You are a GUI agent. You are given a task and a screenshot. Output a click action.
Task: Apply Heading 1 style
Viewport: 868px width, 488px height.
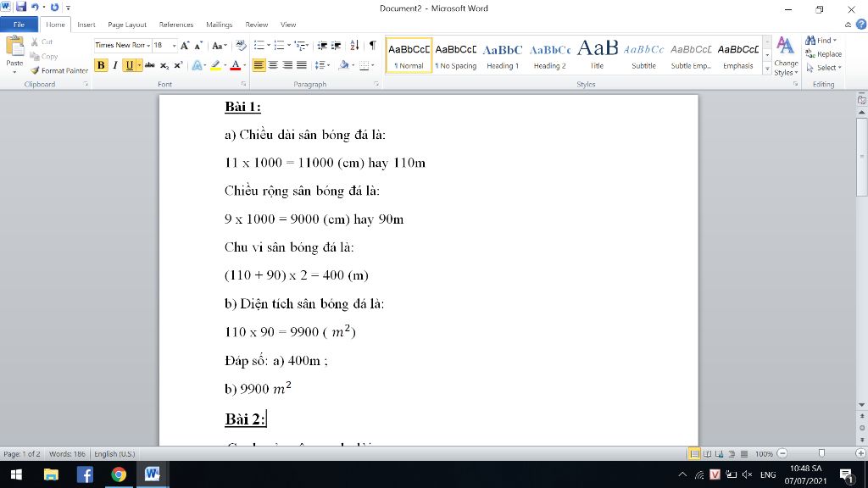click(x=503, y=55)
